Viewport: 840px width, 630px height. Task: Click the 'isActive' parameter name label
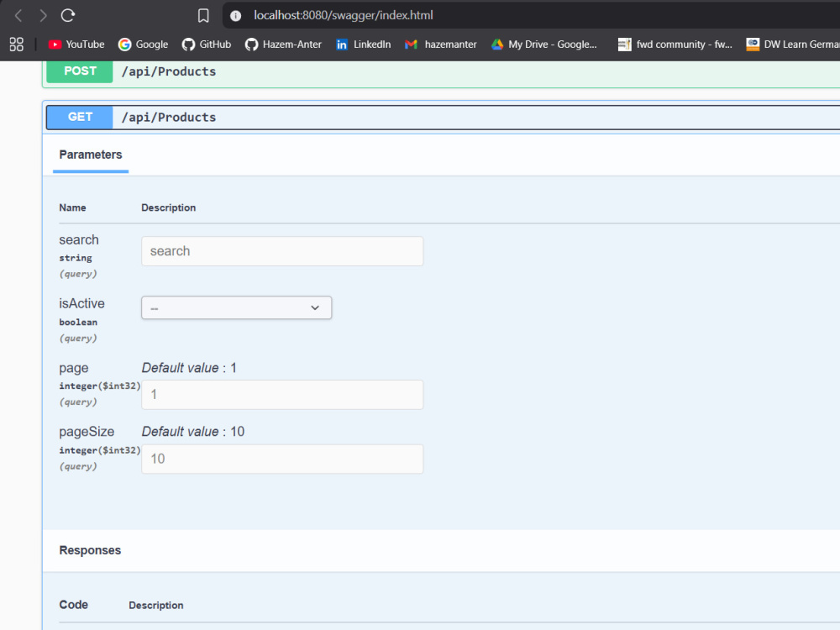(81, 304)
